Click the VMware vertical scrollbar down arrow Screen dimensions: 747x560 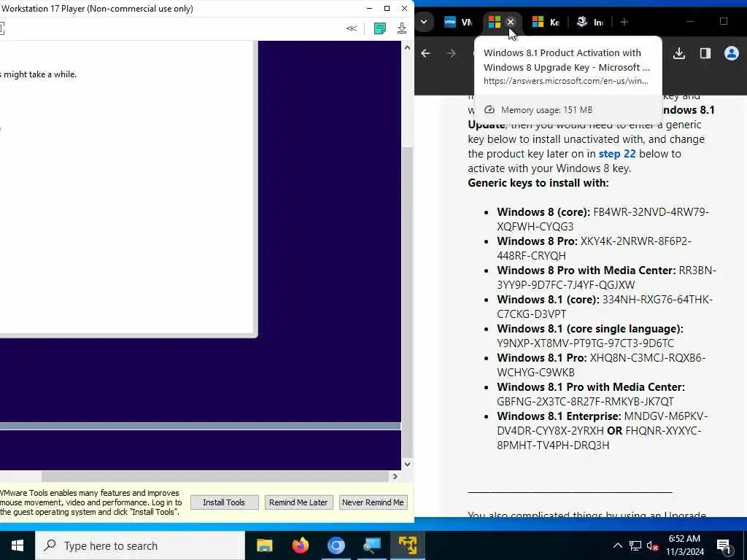pos(407,464)
